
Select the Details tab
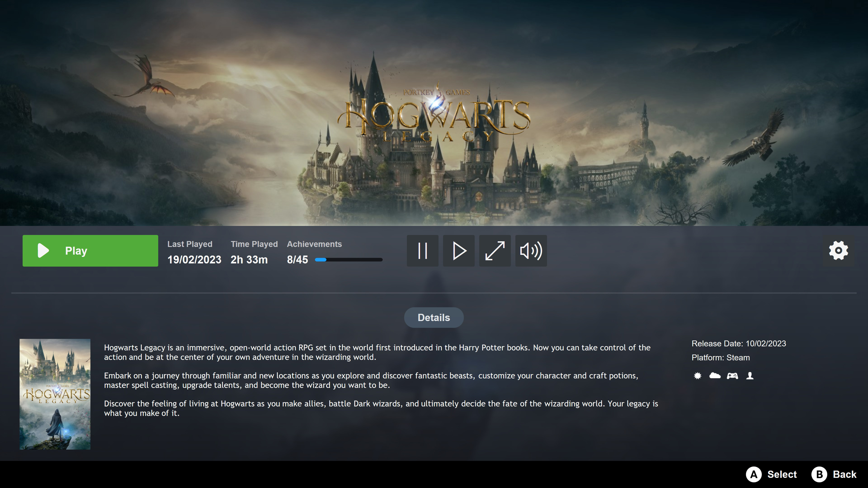click(434, 318)
